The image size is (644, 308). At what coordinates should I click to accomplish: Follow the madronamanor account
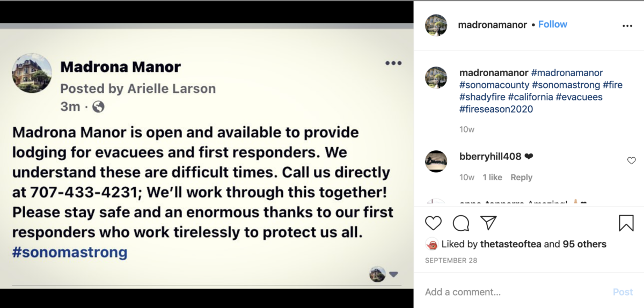click(553, 25)
